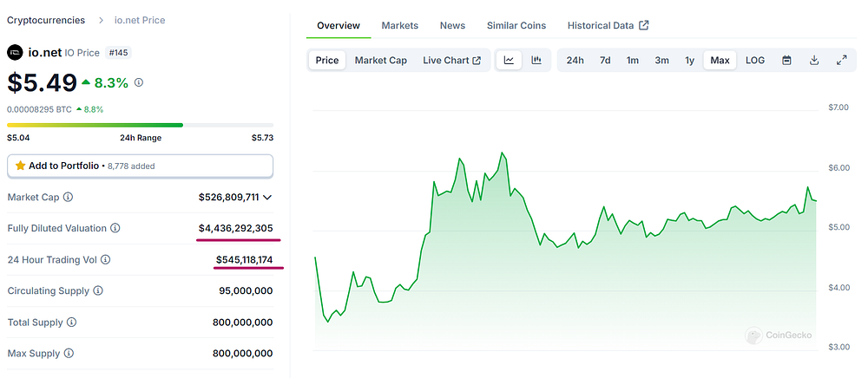Screen dimensions: 868x378
Task: Open the Similar Coins tab
Action: pyautogui.click(x=516, y=25)
